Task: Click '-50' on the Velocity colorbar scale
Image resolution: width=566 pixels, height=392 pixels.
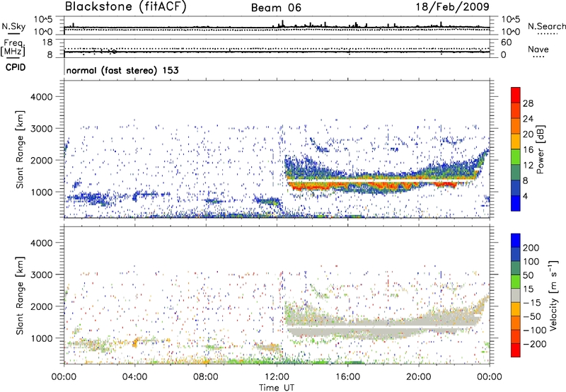Action: click(531, 316)
